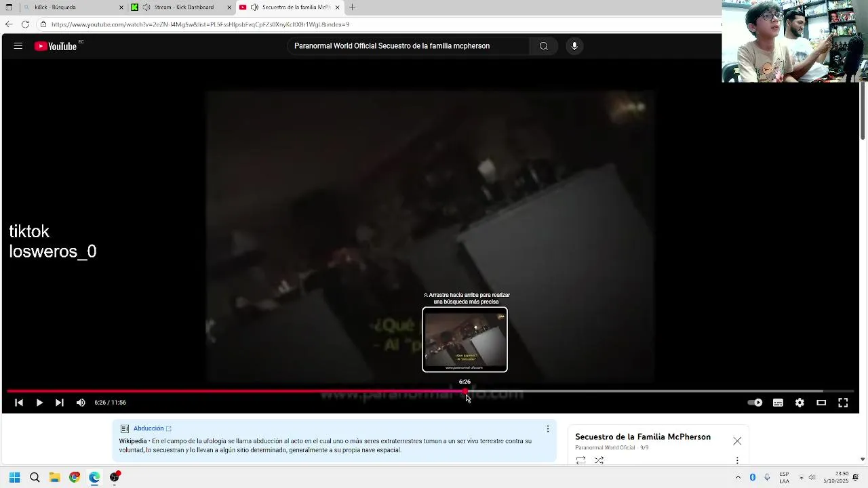Click the browser URL address bar
Image resolution: width=868 pixels, height=488 pixels.
point(380,24)
